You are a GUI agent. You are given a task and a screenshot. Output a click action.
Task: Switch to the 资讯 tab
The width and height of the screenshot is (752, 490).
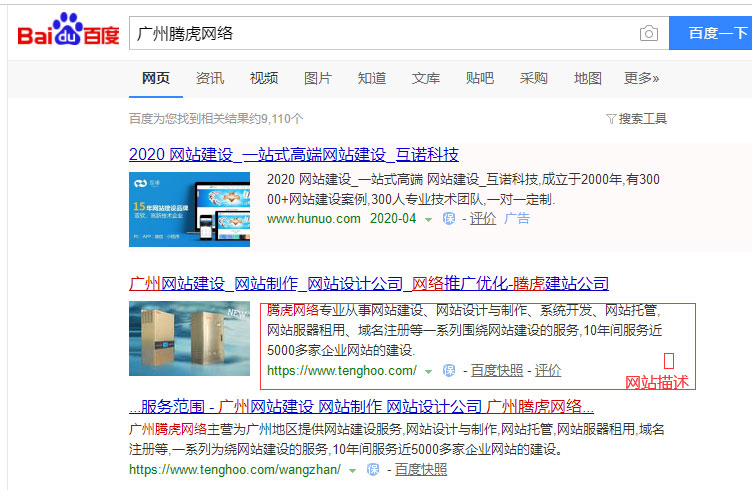pyautogui.click(x=210, y=79)
